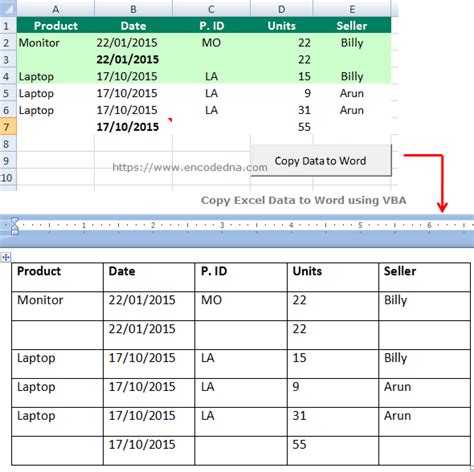Click the green P. ID header cell in Excel
474x472 pixels.
pos(211,25)
